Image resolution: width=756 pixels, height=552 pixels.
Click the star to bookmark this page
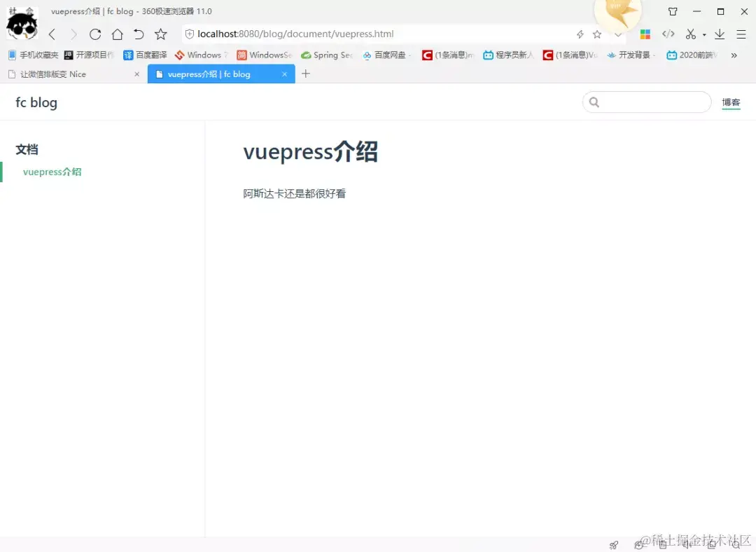point(596,34)
